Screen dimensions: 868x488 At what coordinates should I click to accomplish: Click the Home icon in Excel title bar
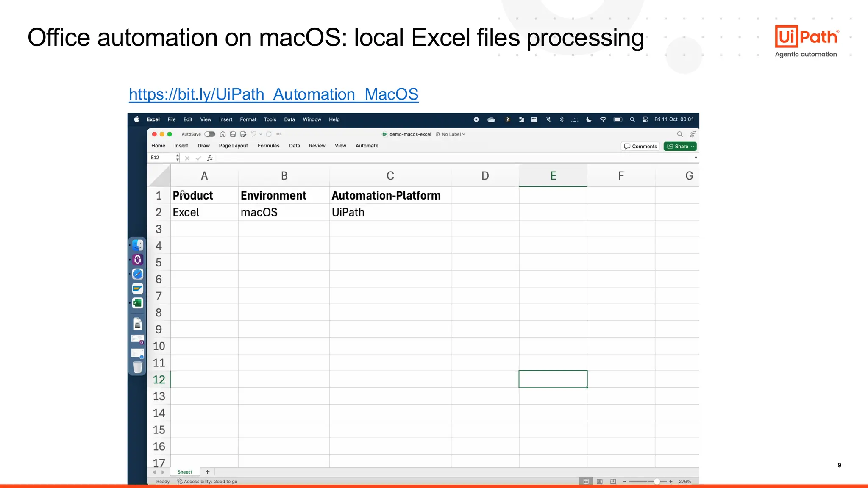tap(223, 134)
